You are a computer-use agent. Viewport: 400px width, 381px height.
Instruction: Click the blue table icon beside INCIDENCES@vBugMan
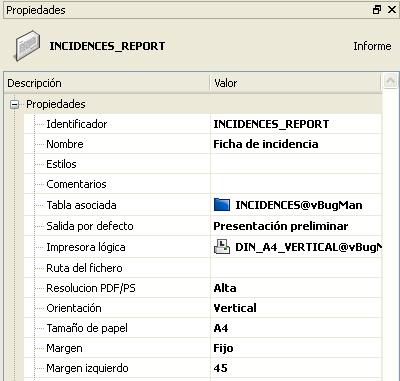point(222,205)
